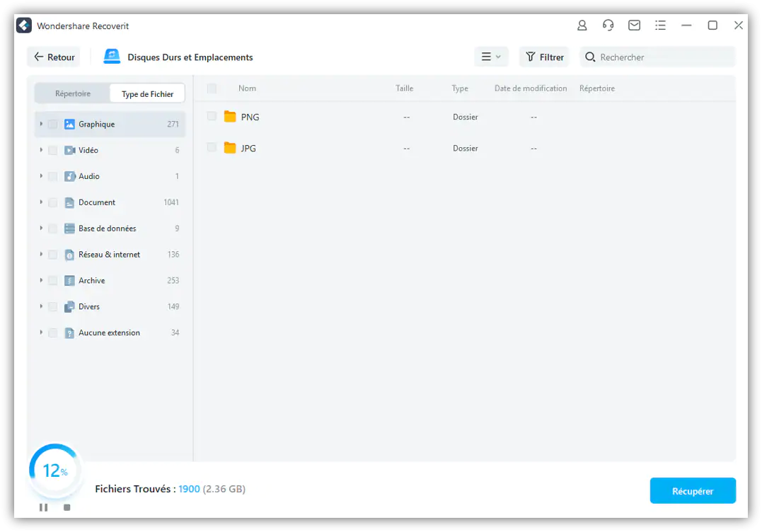Click the Rechercher search field
The height and width of the screenshot is (532, 762).
657,57
